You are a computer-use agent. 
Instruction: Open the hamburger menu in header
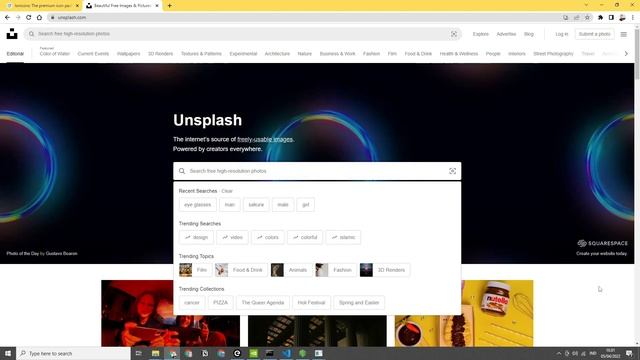[623, 34]
